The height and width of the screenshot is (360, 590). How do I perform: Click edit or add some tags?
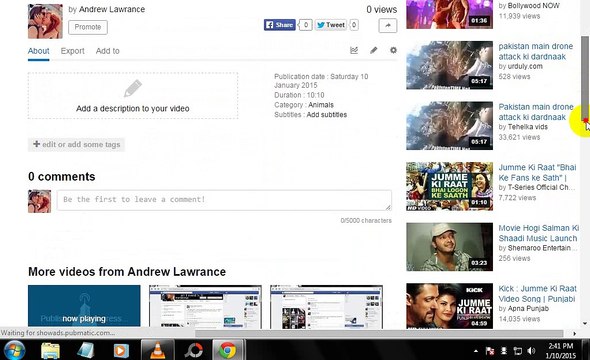[76, 144]
